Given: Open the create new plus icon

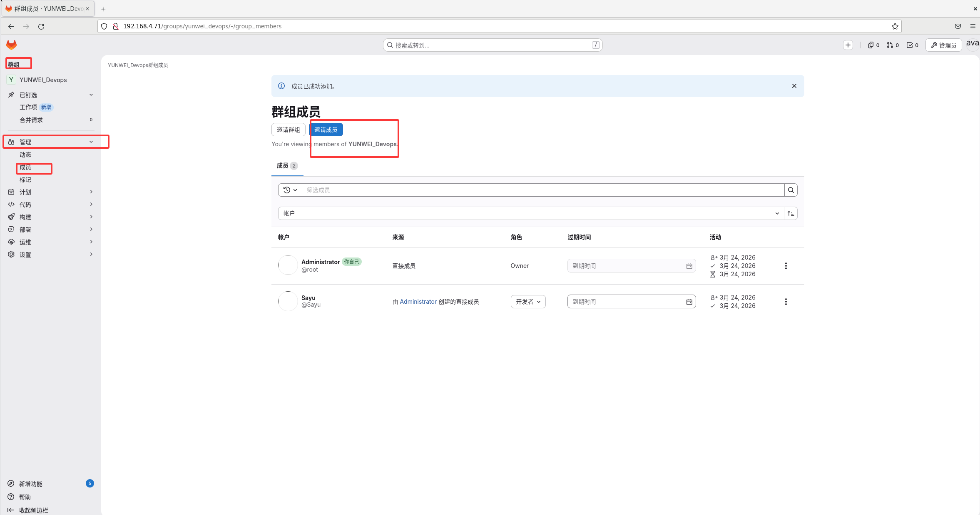Looking at the screenshot, I should [x=848, y=45].
